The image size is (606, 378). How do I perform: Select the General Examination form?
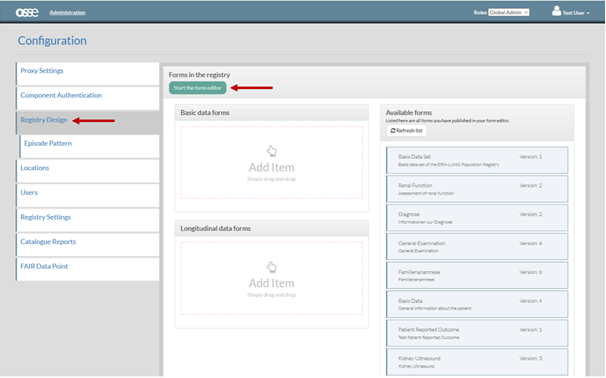[477, 247]
